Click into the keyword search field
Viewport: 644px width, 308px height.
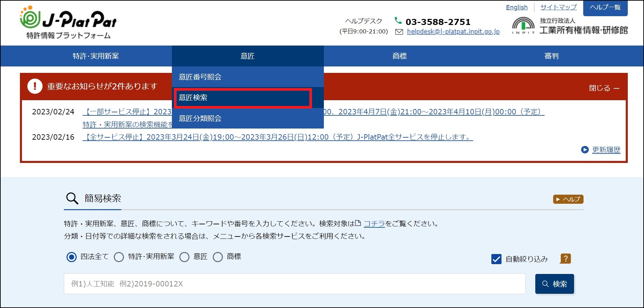(x=294, y=284)
